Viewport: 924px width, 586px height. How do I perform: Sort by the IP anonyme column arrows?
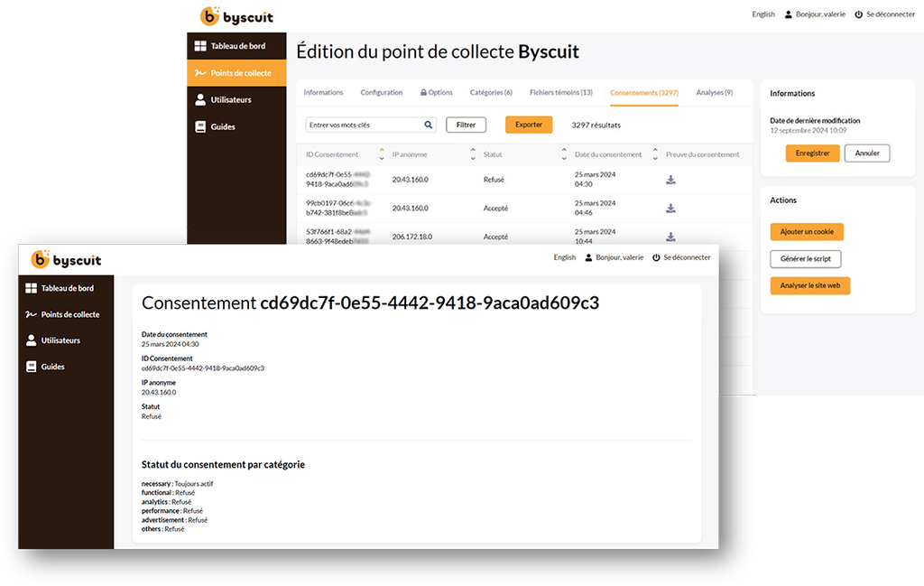(473, 153)
